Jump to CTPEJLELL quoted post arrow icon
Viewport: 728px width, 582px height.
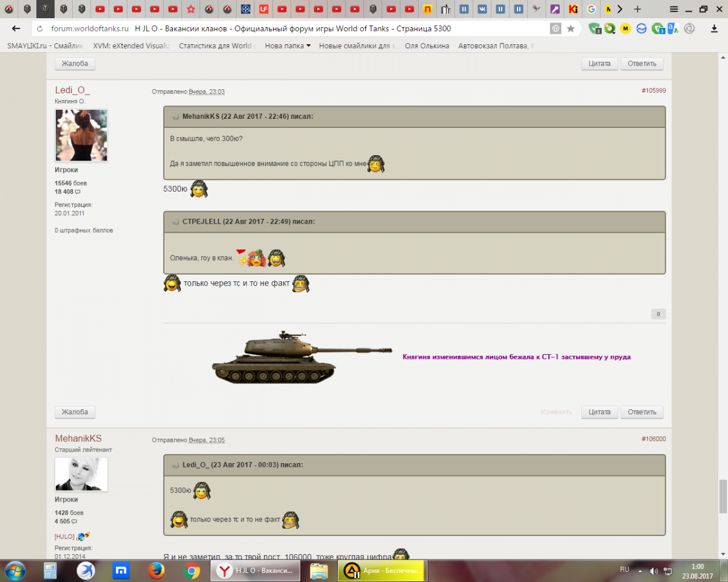(175, 222)
